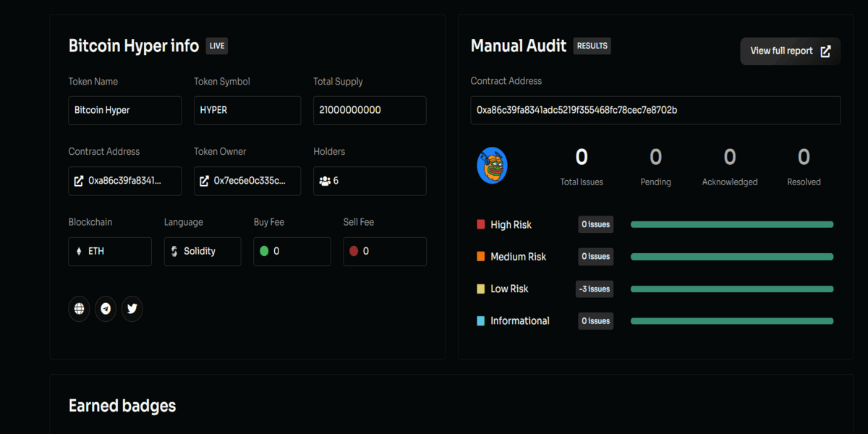Click the Bitcoin Hyper info heading

click(134, 46)
